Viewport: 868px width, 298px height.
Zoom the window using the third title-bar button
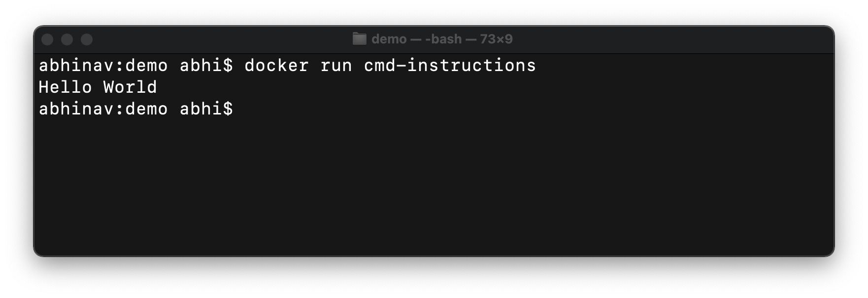tap(87, 39)
